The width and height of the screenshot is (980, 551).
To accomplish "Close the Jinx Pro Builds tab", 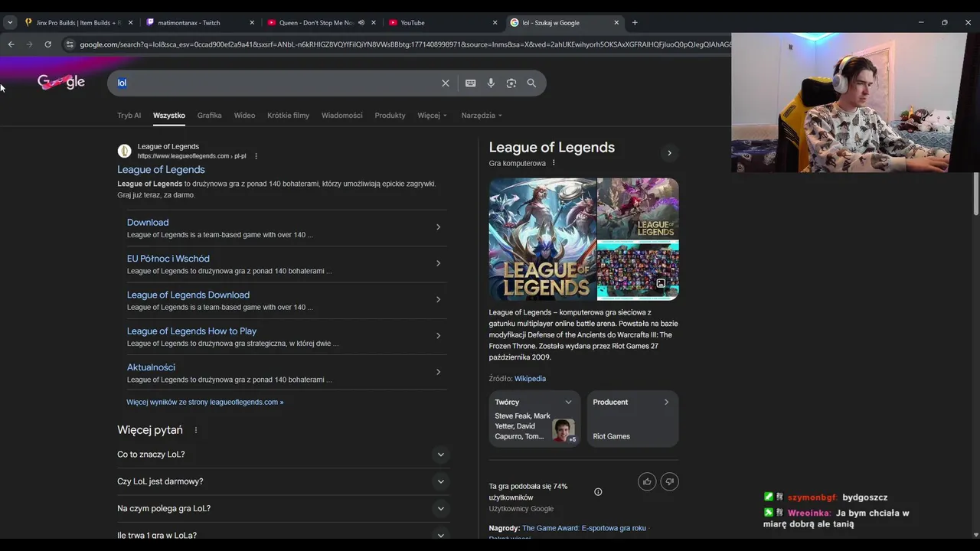I will tap(130, 22).
